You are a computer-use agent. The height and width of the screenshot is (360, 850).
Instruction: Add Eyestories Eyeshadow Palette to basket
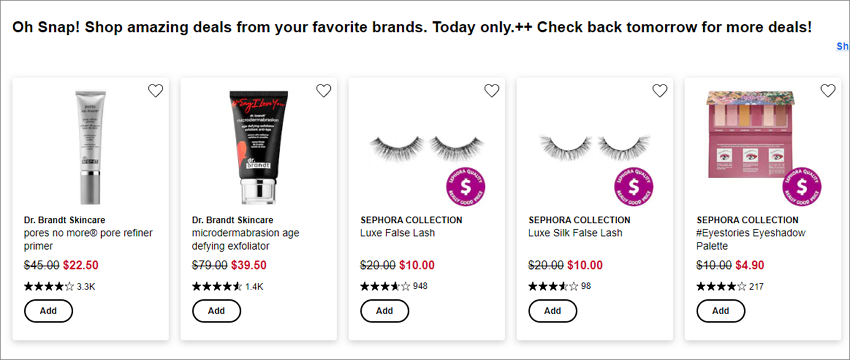point(720,311)
